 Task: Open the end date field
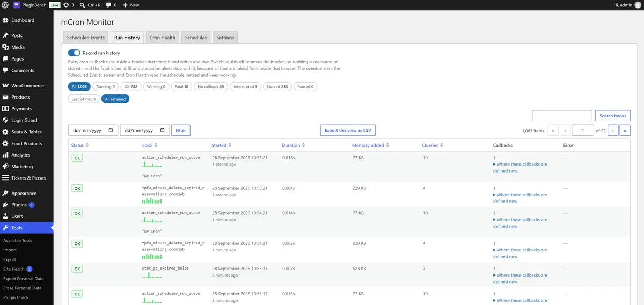(x=145, y=130)
